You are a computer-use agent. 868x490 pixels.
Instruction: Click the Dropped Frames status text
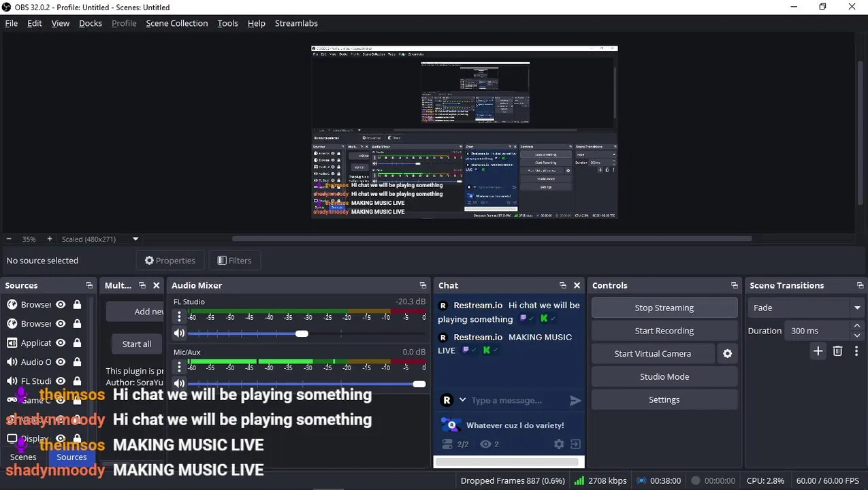pos(513,480)
